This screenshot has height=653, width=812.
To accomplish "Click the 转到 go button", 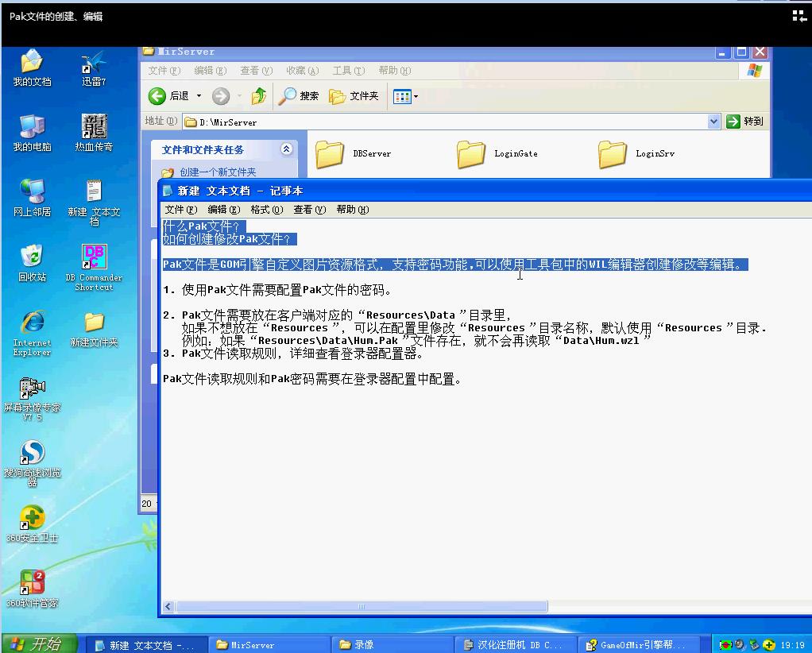I will pyautogui.click(x=744, y=122).
